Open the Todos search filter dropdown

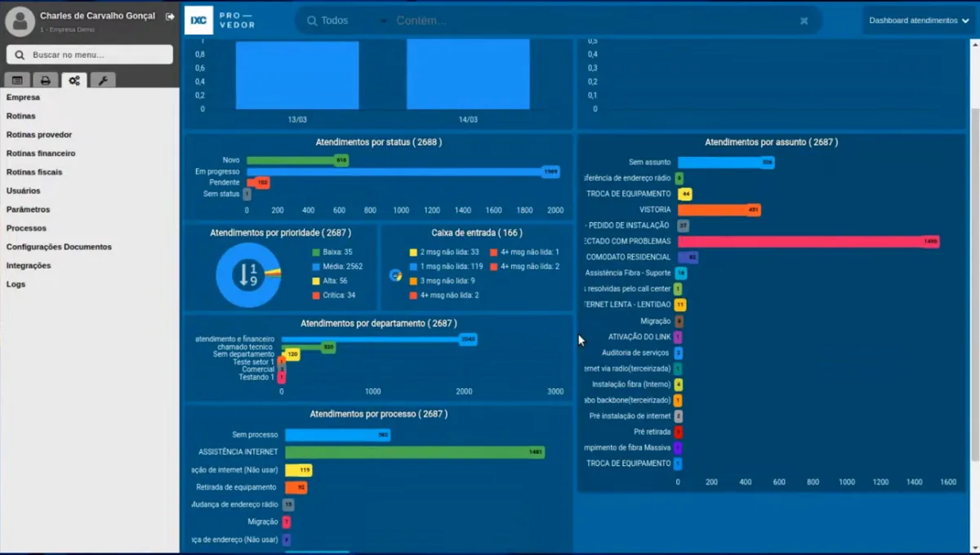(x=347, y=20)
